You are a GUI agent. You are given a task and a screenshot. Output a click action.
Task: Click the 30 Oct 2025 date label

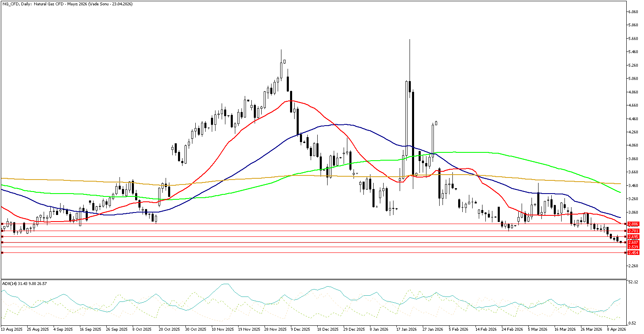click(x=195, y=329)
